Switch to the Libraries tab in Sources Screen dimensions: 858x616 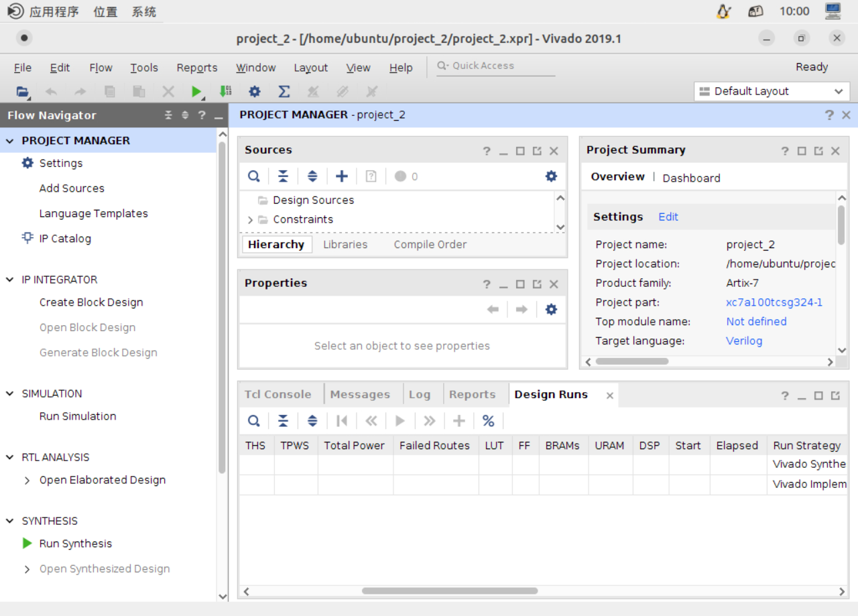point(345,245)
